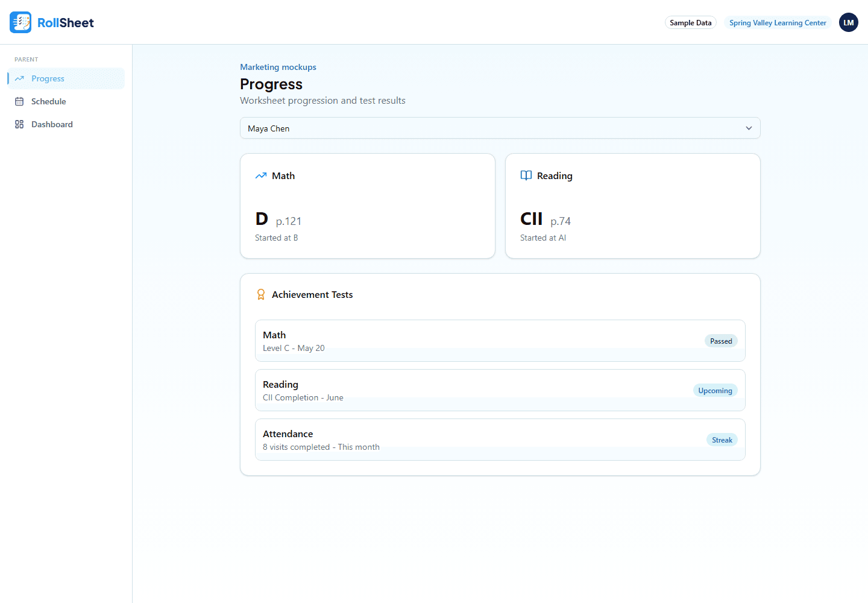Click the Schedule calendar icon in sidebar

[19, 101]
